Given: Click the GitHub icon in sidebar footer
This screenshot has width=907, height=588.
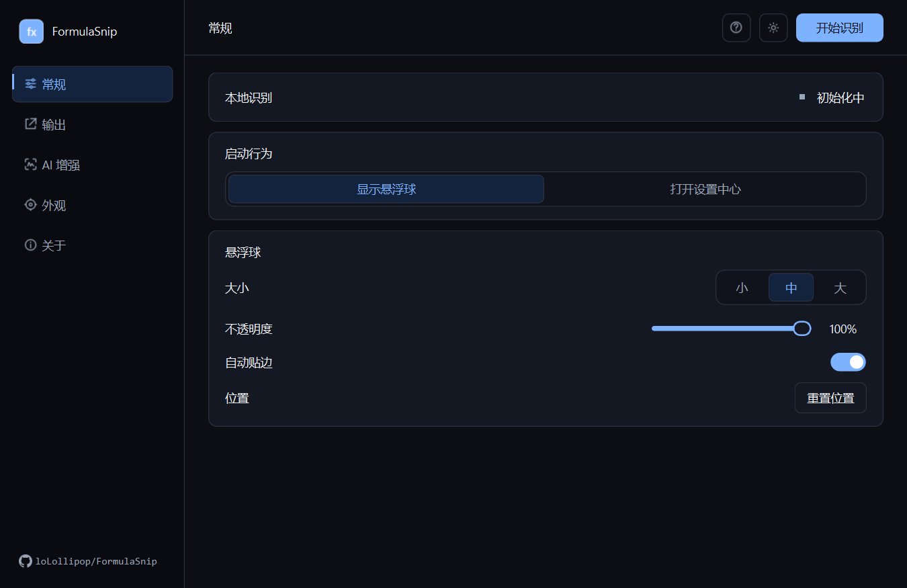Looking at the screenshot, I should coord(26,561).
